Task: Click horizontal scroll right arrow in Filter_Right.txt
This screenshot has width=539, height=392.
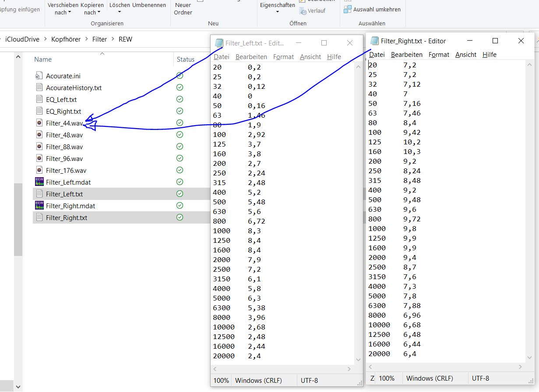Action: click(521, 367)
